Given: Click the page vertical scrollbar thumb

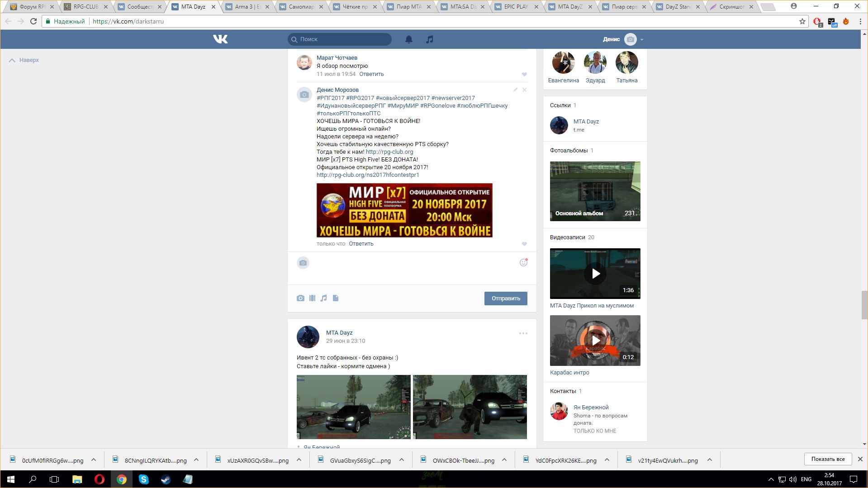Looking at the screenshot, I should [864, 305].
